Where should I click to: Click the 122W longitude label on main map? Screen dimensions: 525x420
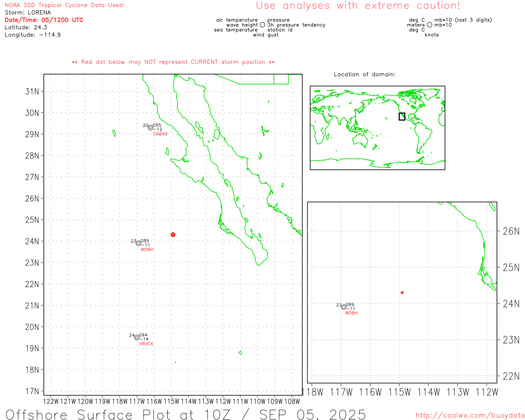click(x=51, y=402)
